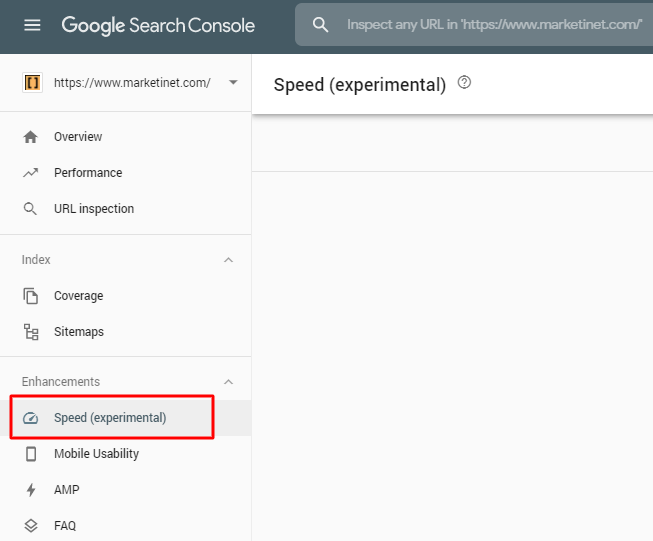Collapse the Index section chevron

pyautogui.click(x=228, y=260)
